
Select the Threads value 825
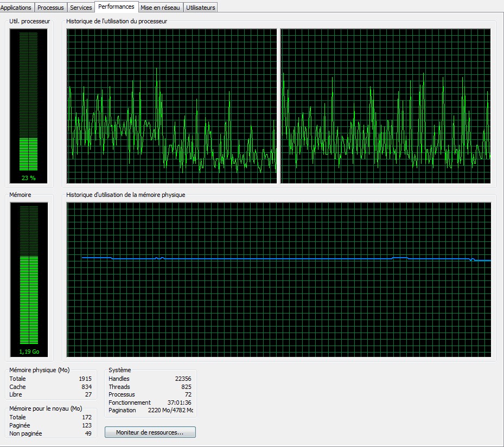pos(186,387)
